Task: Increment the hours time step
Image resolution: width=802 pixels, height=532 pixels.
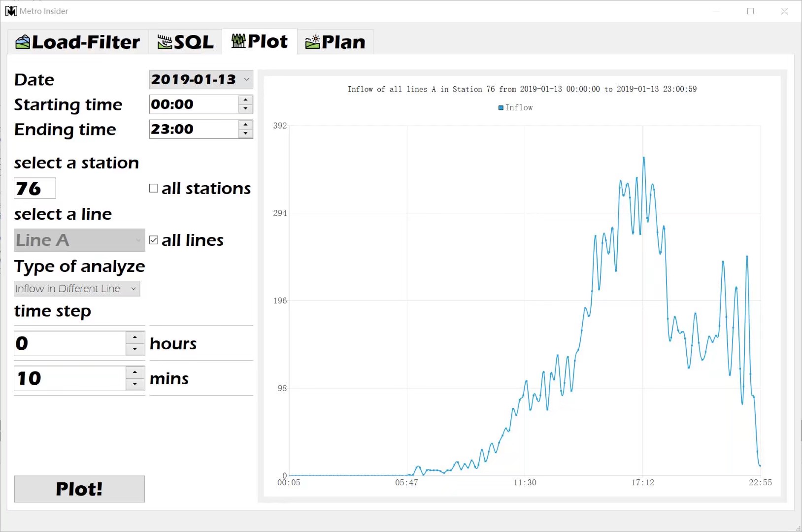Action: pos(135,338)
